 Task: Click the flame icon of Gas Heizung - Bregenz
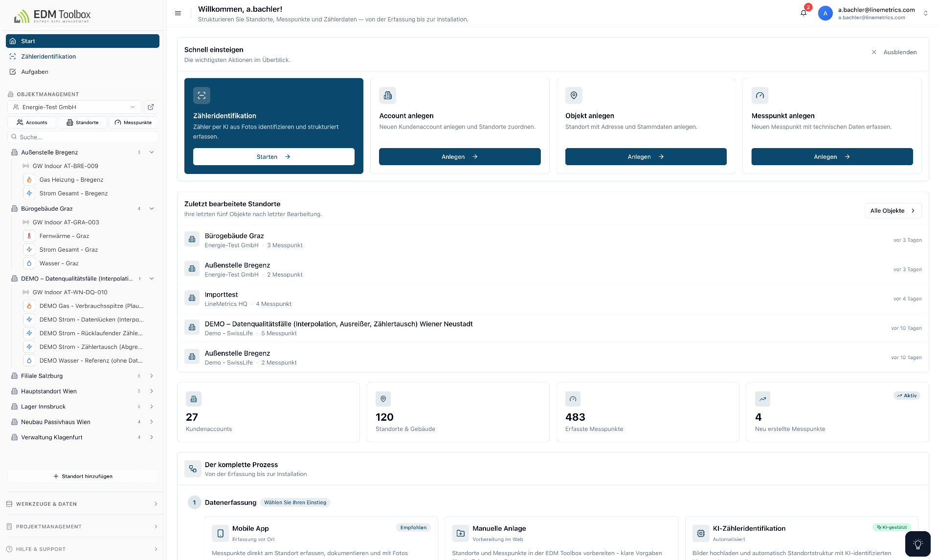[x=29, y=180]
